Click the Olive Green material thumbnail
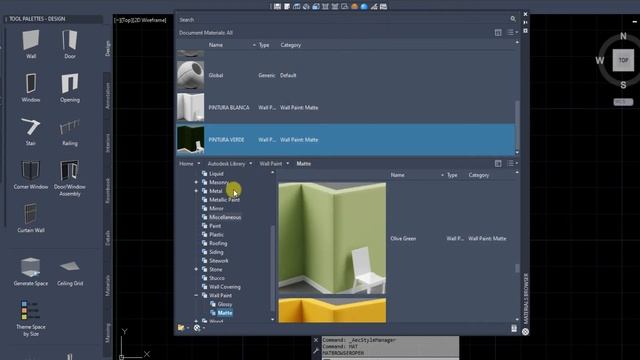The image size is (640, 360). (x=332, y=238)
